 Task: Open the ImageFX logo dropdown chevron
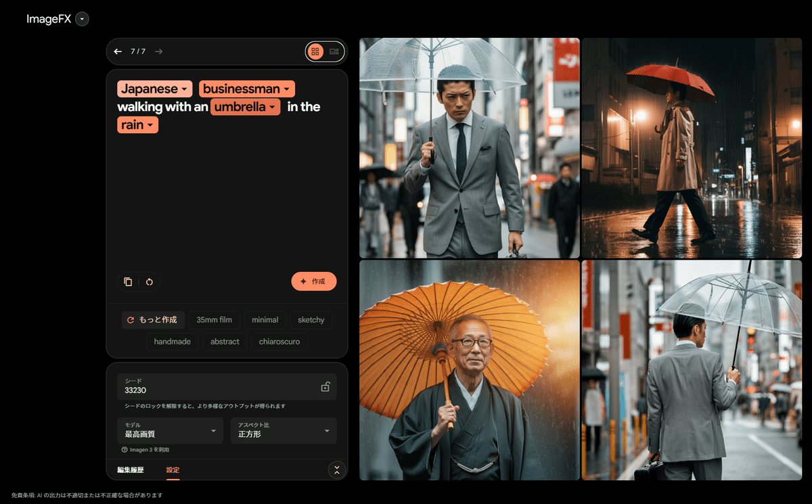81,19
